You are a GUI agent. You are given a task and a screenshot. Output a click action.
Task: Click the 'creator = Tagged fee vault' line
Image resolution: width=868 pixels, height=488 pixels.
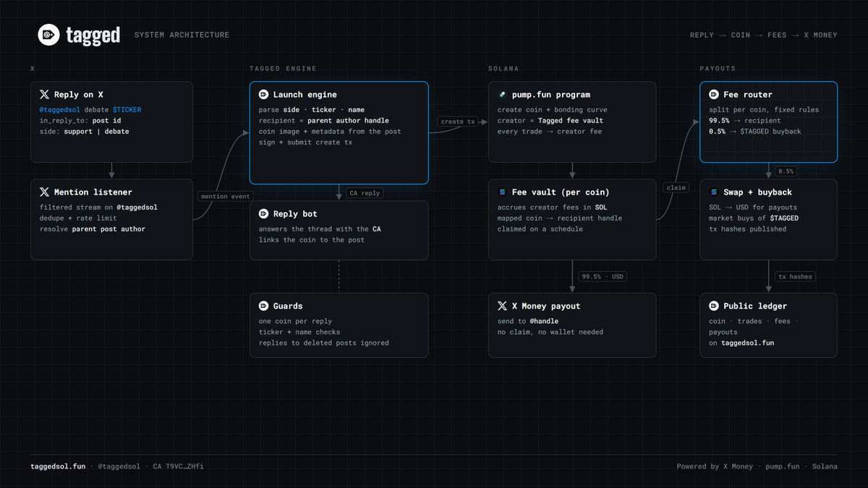tap(550, 121)
